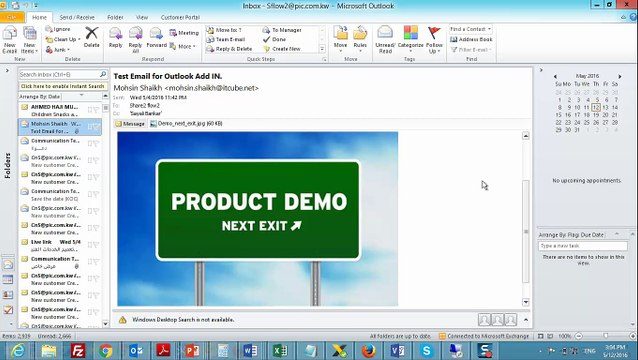The image size is (638, 360).
Task: Click the Create New quick step
Action: coord(282,49)
